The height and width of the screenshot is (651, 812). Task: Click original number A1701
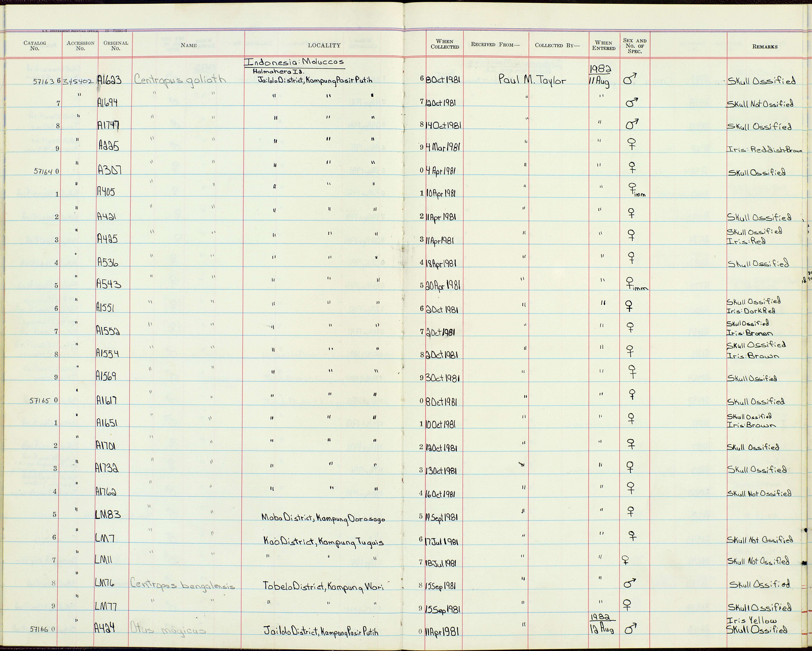coord(106,446)
